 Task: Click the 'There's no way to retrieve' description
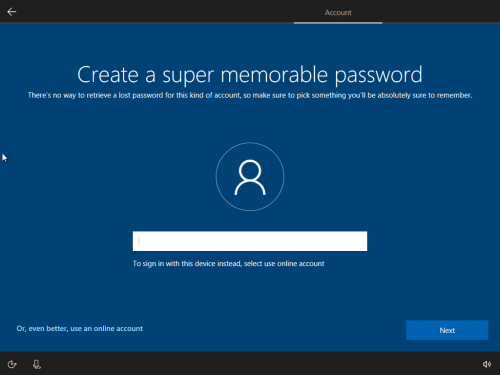click(x=250, y=95)
